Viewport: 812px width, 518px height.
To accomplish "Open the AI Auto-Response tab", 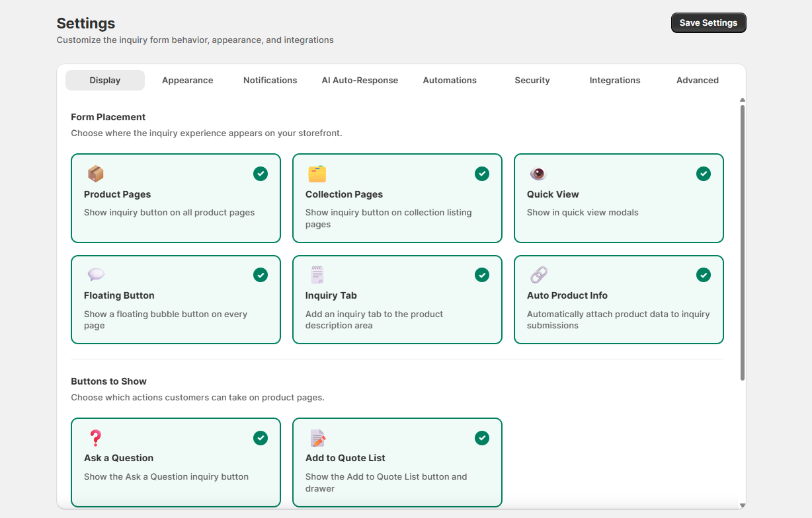I will click(x=360, y=81).
